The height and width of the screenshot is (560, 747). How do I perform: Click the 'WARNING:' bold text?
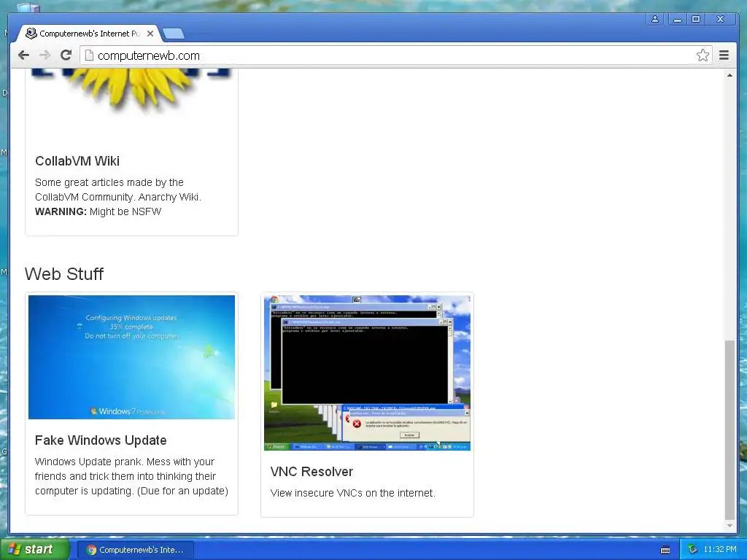pyautogui.click(x=61, y=211)
